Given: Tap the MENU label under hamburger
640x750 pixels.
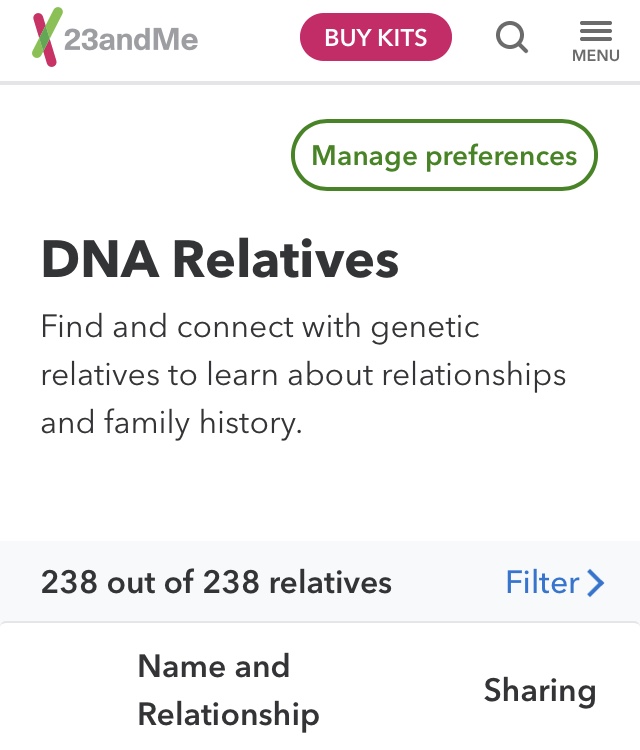Looking at the screenshot, I should click(596, 56).
